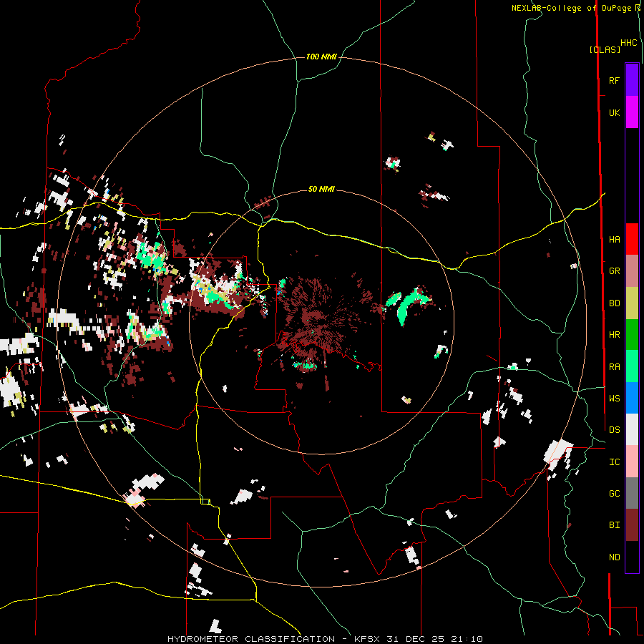Image resolution: width=644 pixels, height=644 pixels.
Task: Click the 'HA' legend label text
Action: coord(614,240)
